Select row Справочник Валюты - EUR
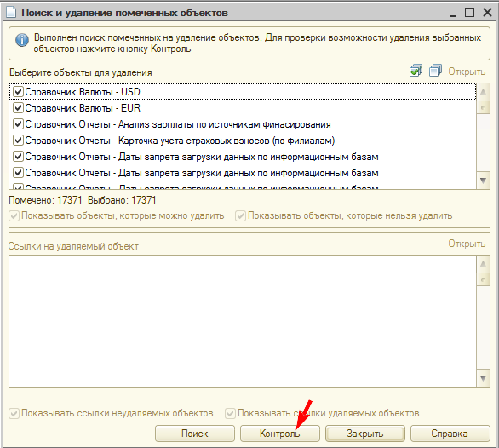The image size is (499, 448). pos(243,108)
